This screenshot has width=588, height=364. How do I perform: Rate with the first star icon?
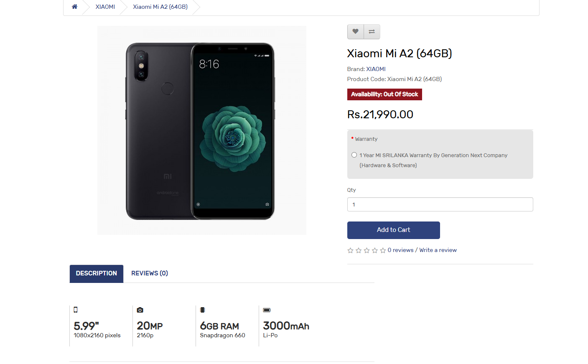point(350,250)
